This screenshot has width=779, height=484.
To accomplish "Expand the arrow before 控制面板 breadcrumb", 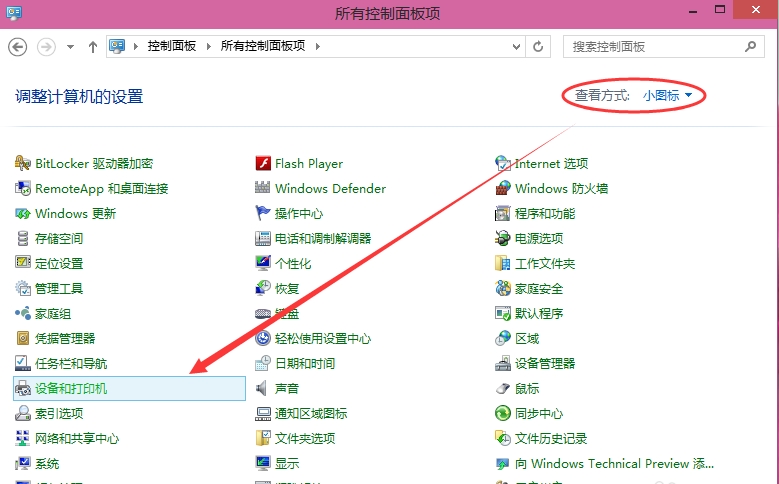I will [x=136, y=47].
